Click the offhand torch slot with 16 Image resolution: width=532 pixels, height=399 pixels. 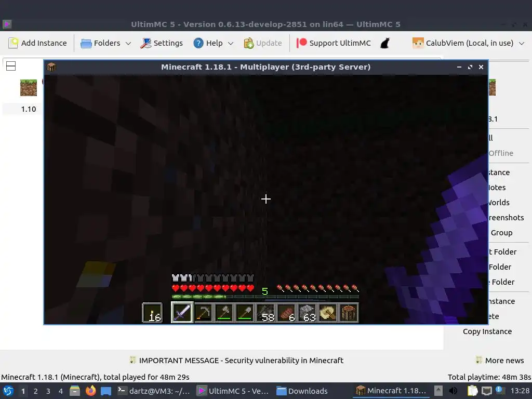click(x=152, y=312)
